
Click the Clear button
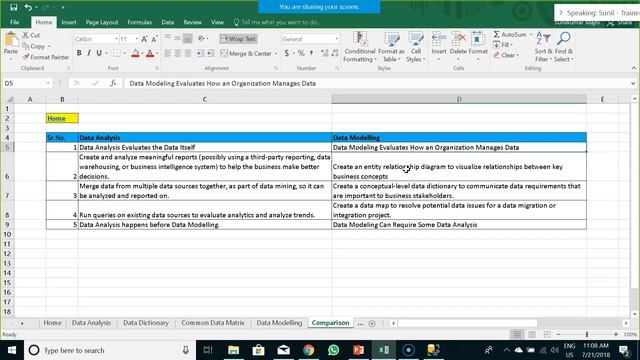(504, 55)
